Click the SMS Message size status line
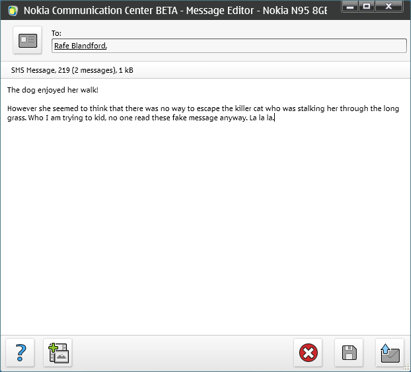 (72, 70)
